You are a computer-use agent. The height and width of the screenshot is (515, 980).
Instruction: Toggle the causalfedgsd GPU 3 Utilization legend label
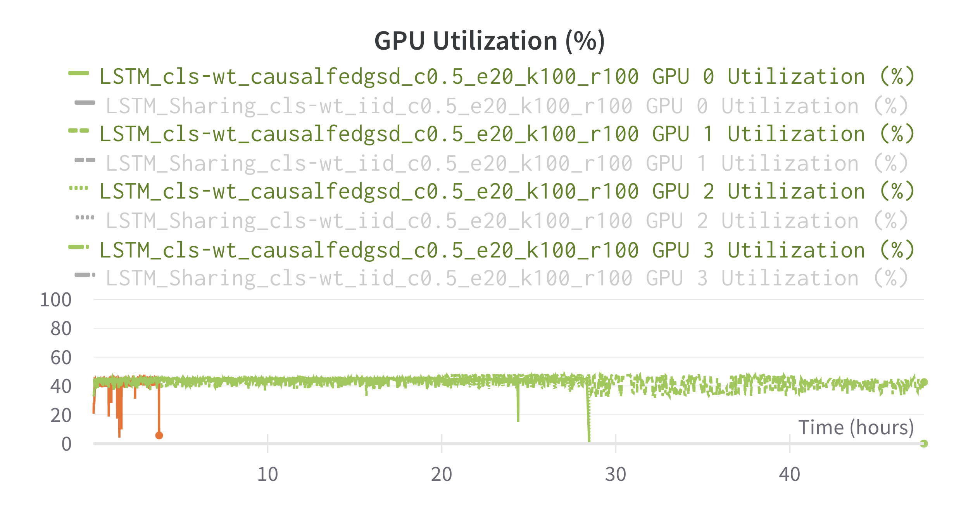coord(507,250)
